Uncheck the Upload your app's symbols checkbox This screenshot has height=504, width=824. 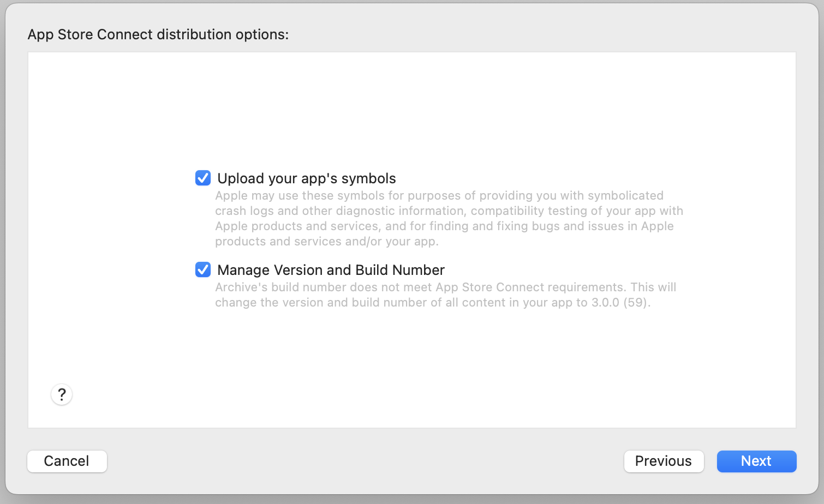tap(203, 178)
